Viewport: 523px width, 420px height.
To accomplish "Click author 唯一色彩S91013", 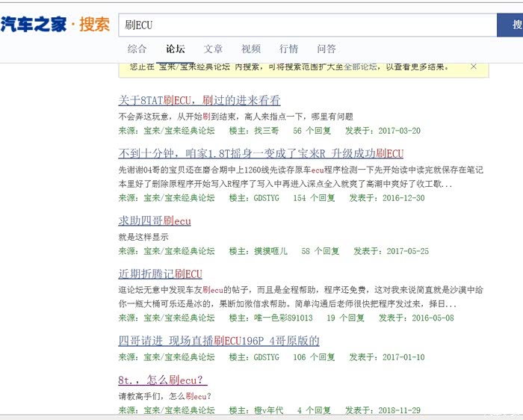I will click(283, 318).
